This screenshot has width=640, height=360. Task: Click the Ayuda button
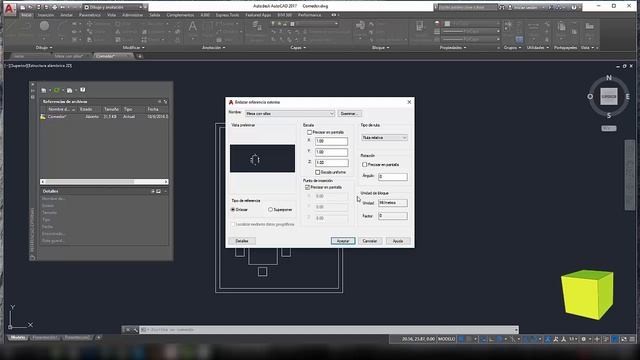(x=398, y=241)
